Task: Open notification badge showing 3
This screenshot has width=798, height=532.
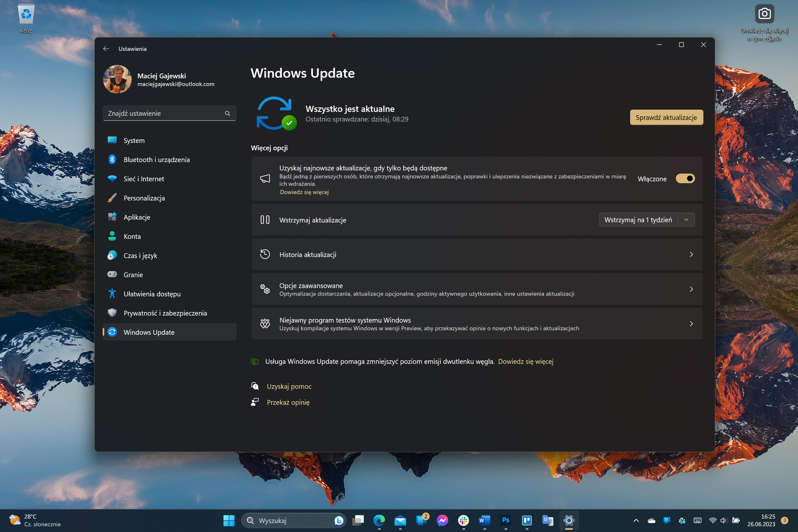Action: pos(785,520)
